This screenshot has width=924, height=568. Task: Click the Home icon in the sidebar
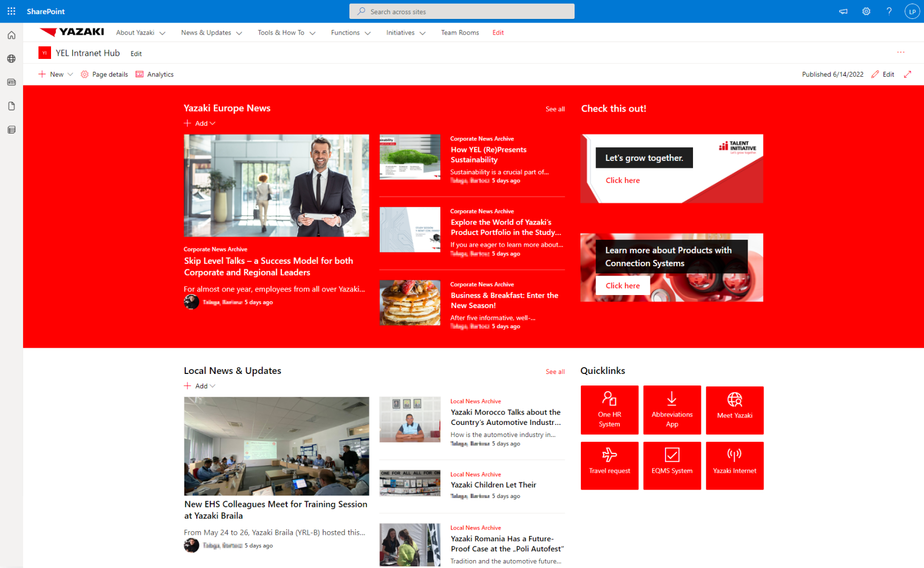tap(11, 35)
